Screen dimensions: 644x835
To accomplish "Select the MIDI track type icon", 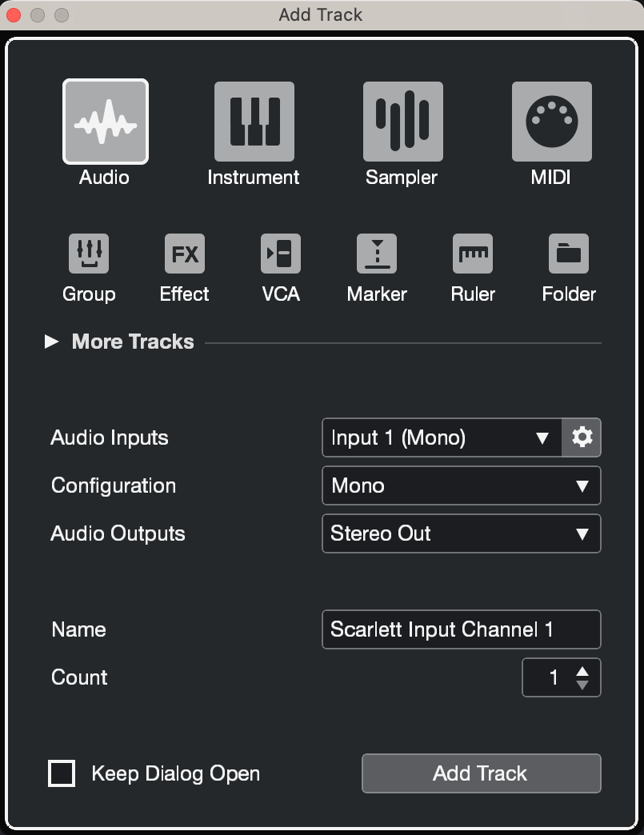I will (551, 122).
